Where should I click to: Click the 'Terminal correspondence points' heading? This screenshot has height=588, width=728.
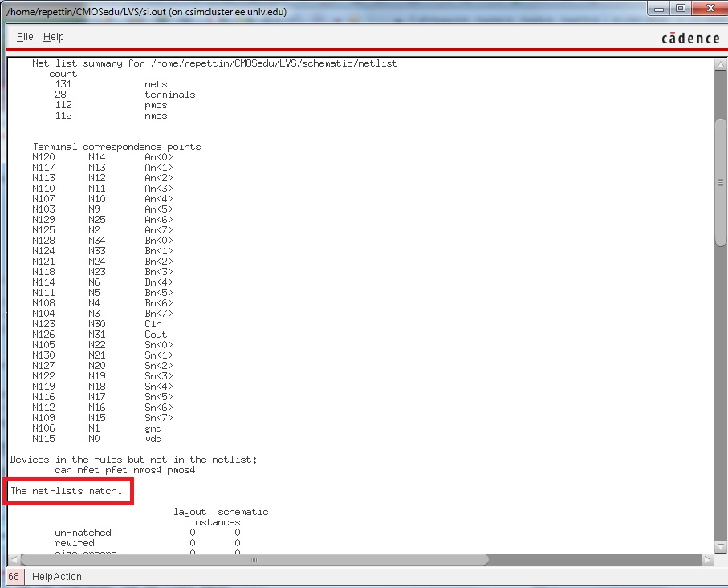(116, 147)
